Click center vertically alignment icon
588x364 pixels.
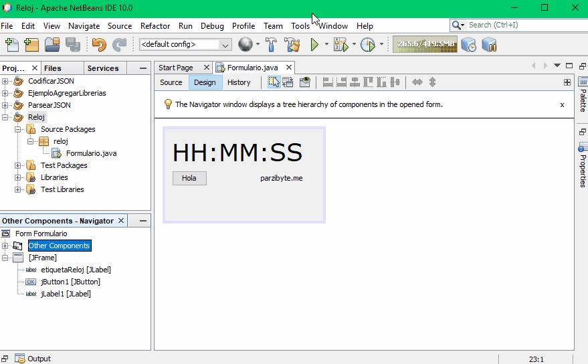click(395, 82)
